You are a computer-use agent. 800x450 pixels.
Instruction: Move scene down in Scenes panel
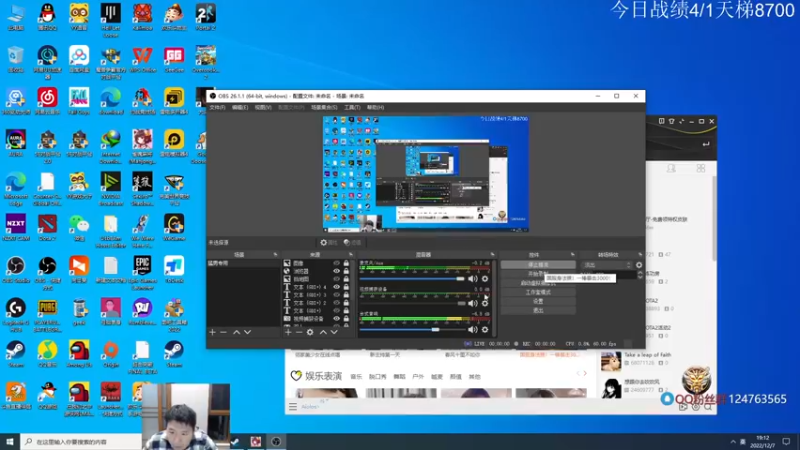pyautogui.click(x=247, y=332)
